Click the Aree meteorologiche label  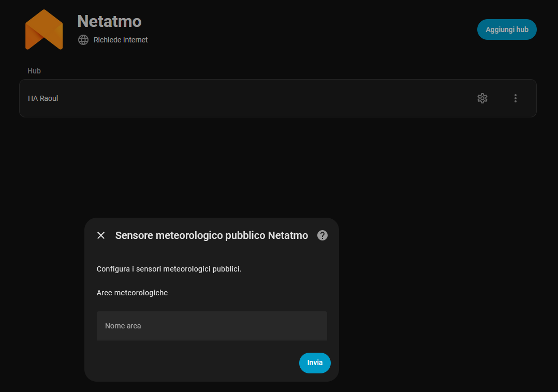[132, 293]
